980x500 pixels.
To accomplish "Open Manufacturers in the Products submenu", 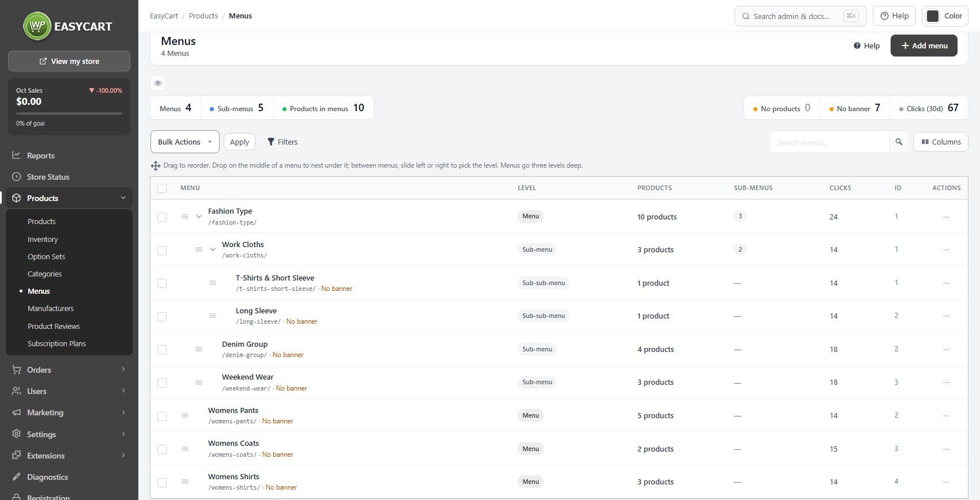I will point(51,308).
